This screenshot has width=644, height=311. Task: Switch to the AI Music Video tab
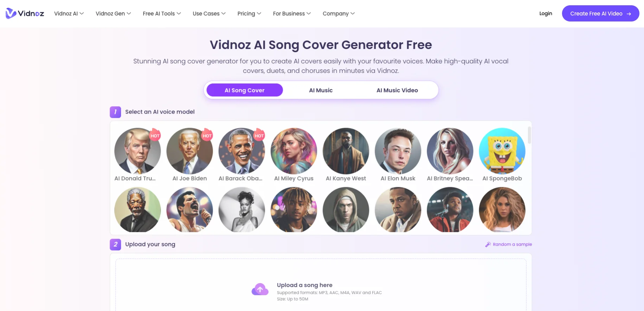pos(397,90)
